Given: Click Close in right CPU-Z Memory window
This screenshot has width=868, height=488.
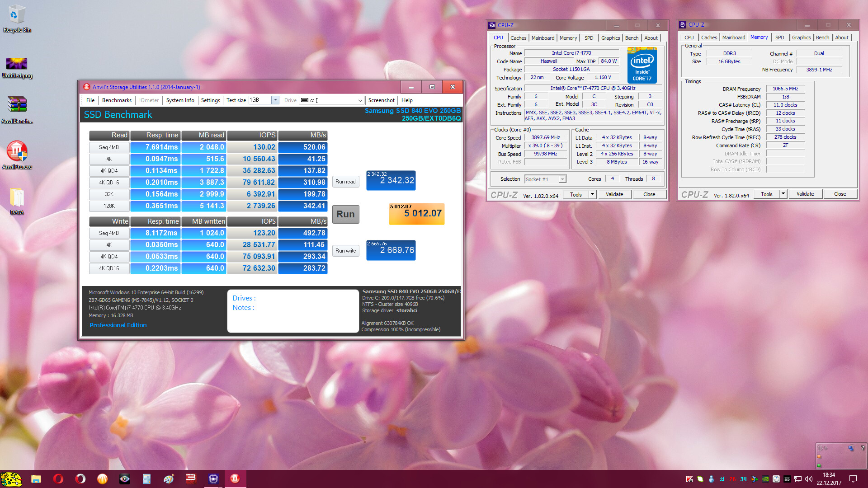Looking at the screenshot, I should (840, 194).
